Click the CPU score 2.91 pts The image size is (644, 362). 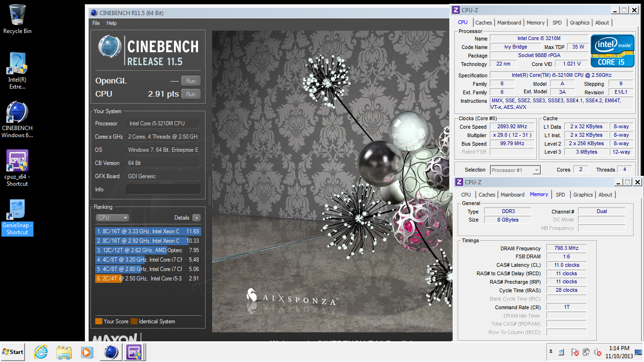(x=163, y=94)
